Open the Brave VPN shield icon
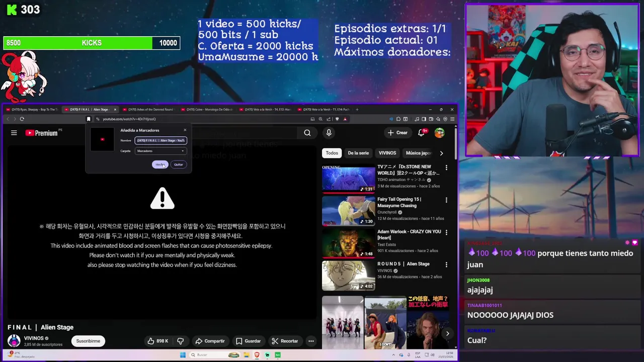Viewport: 644px width, 362px height. tap(445, 119)
